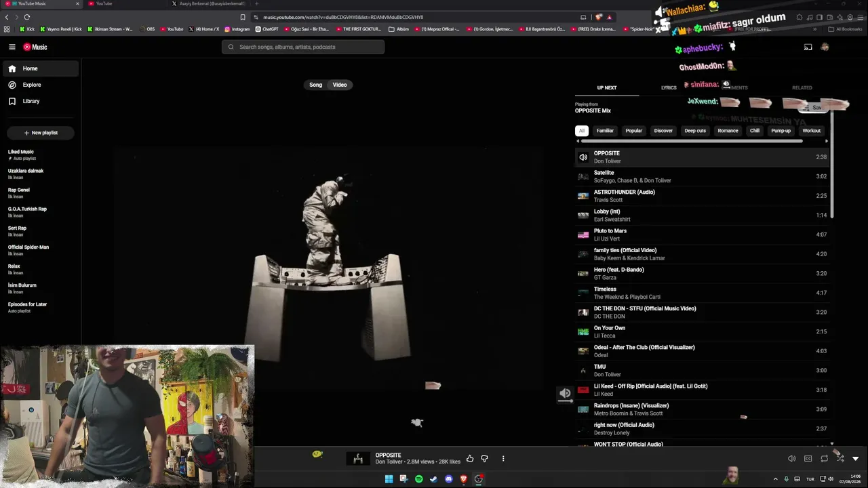Open the Kick bookmark
Image resolution: width=868 pixels, height=488 pixels.
(x=27, y=29)
